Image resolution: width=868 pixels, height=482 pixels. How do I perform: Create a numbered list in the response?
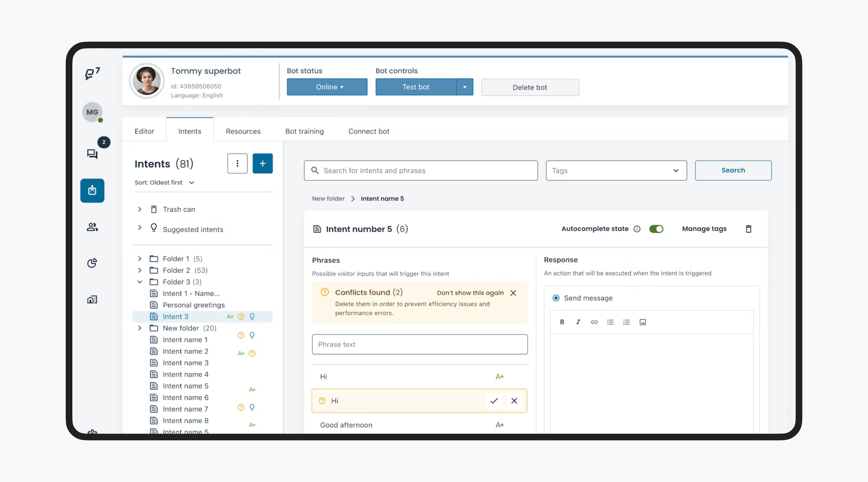[626, 322]
